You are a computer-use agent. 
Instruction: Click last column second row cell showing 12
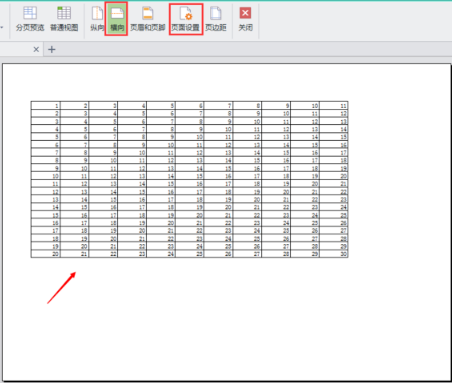(x=334, y=113)
